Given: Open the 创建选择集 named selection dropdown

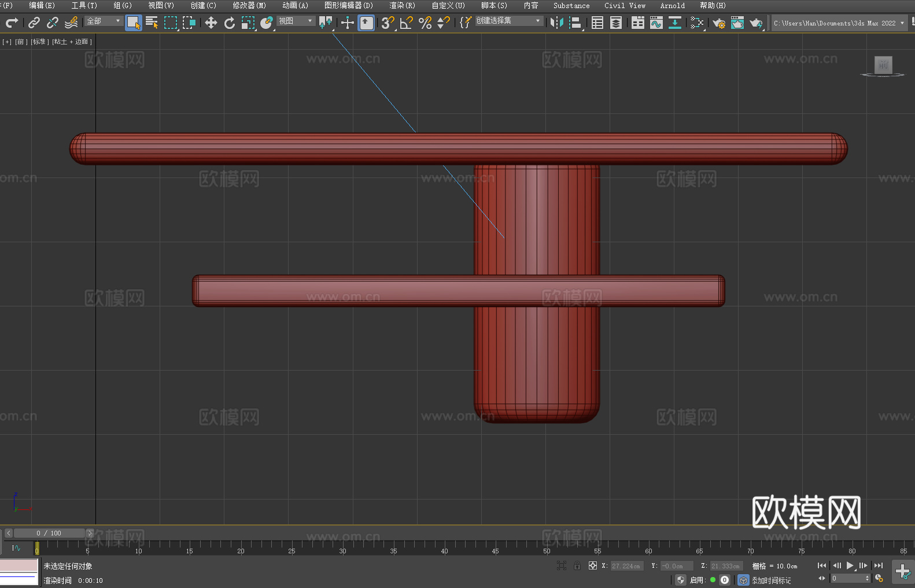Looking at the screenshot, I should coord(508,21).
